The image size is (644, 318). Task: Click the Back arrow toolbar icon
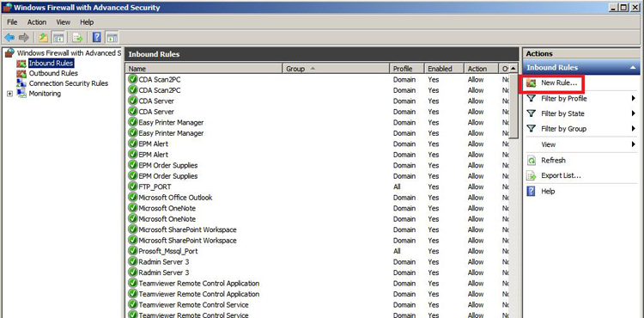point(9,38)
